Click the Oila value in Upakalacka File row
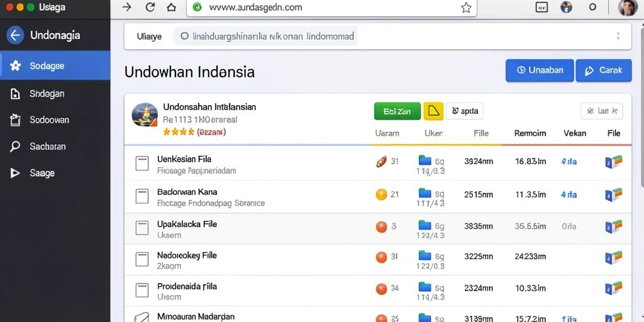This screenshot has height=322, width=644. tap(569, 226)
